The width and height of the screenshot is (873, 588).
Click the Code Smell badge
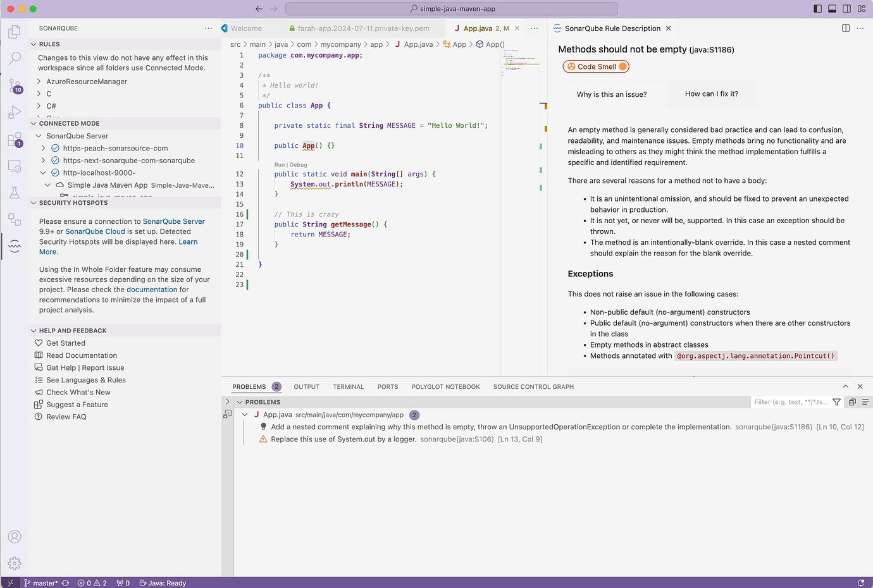point(595,66)
